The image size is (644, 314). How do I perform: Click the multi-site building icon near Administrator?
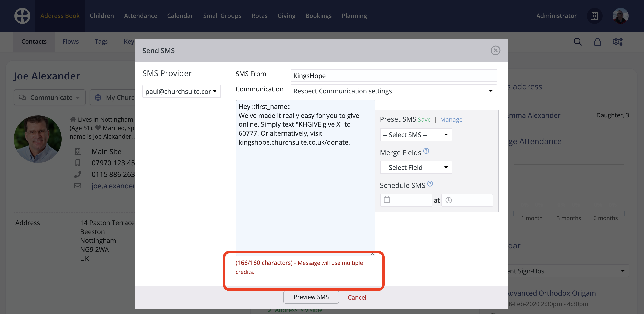tap(595, 16)
